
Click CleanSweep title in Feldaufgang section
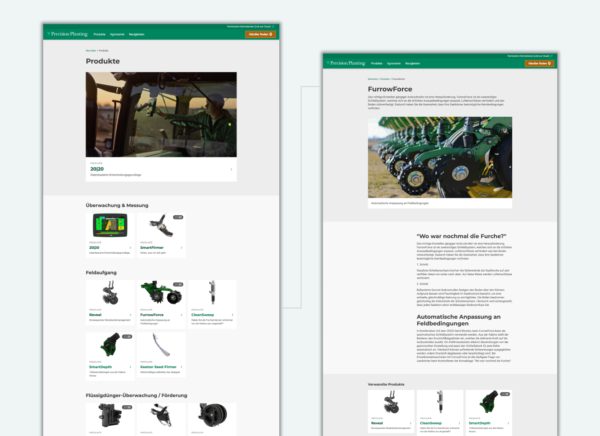202,315
